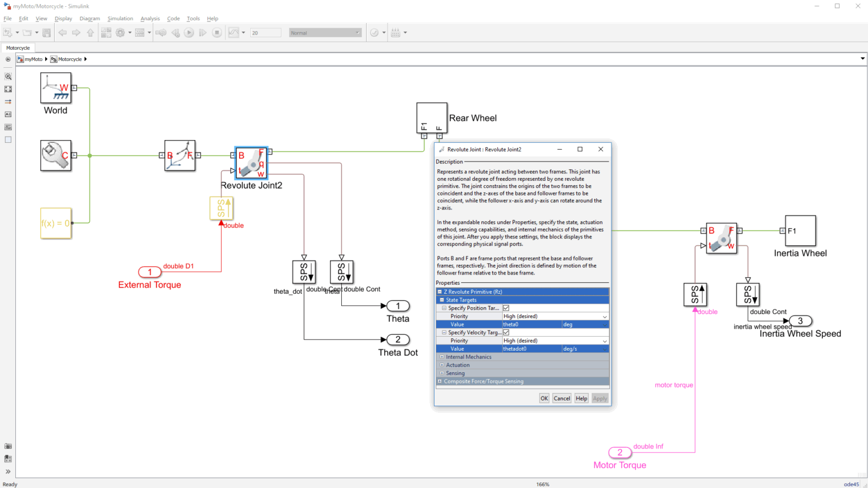Open the Analysis menu
The width and height of the screenshot is (868, 488).
150,19
